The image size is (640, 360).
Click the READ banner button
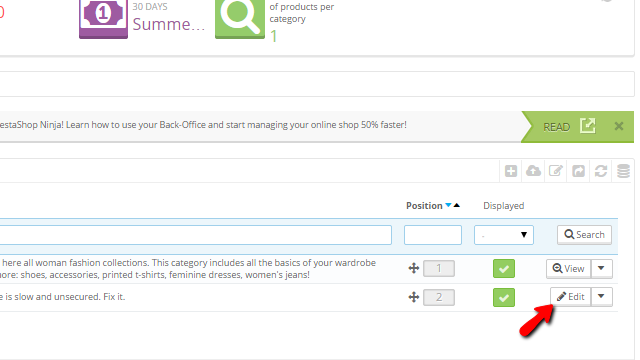click(577, 127)
